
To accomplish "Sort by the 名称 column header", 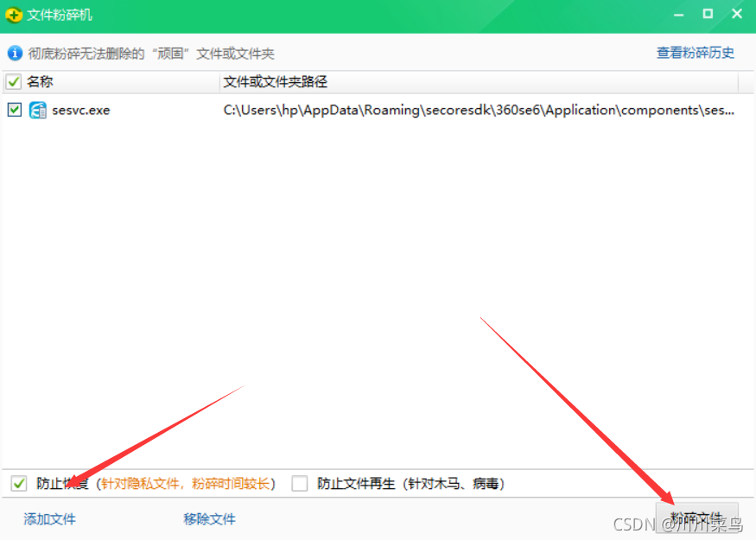I will 111,81.
